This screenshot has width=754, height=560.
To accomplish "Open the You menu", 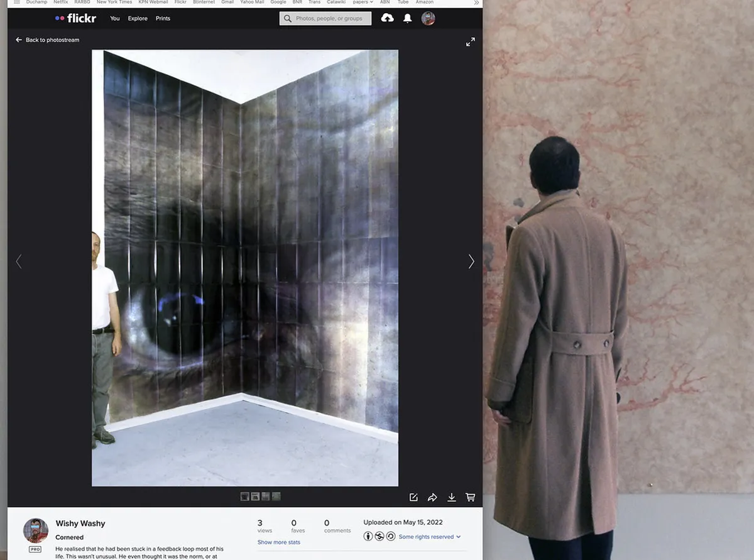I will [115, 18].
